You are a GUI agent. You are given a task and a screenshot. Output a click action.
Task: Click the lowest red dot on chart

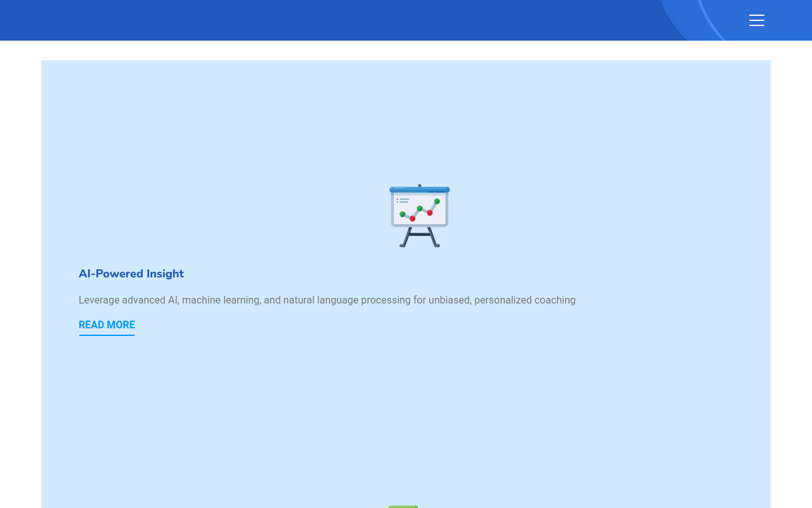[x=412, y=218]
